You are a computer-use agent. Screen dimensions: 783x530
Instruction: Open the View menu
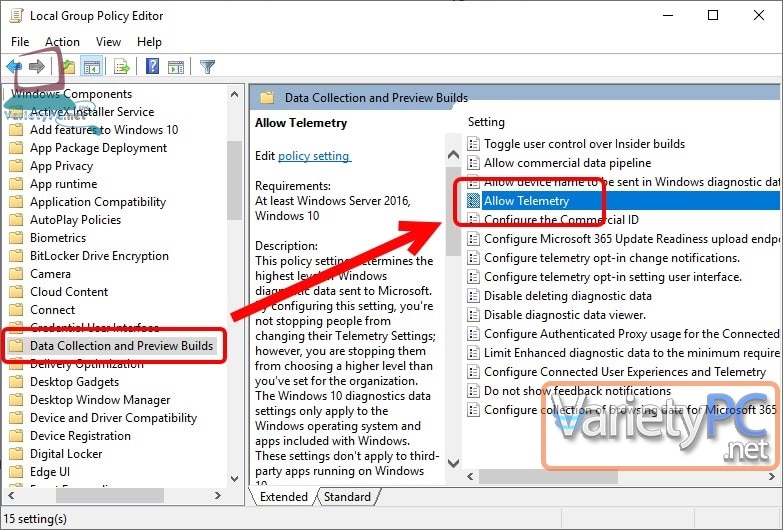108,42
